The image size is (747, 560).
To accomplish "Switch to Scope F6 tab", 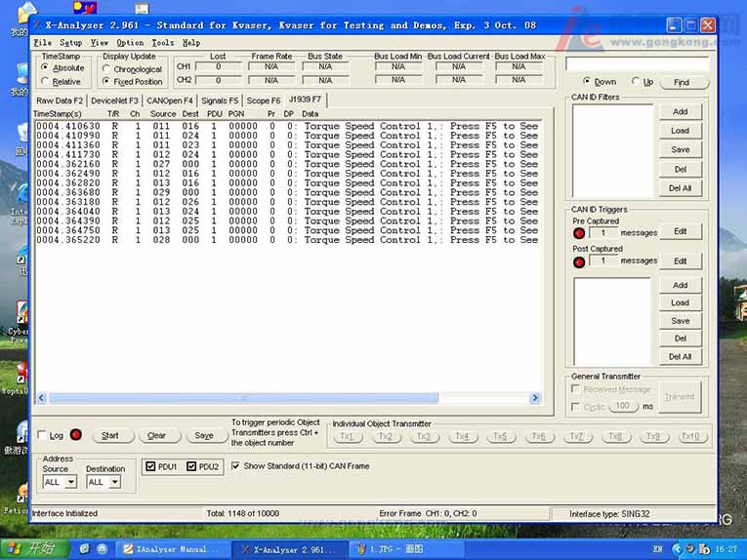I will [x=264, y=100].
